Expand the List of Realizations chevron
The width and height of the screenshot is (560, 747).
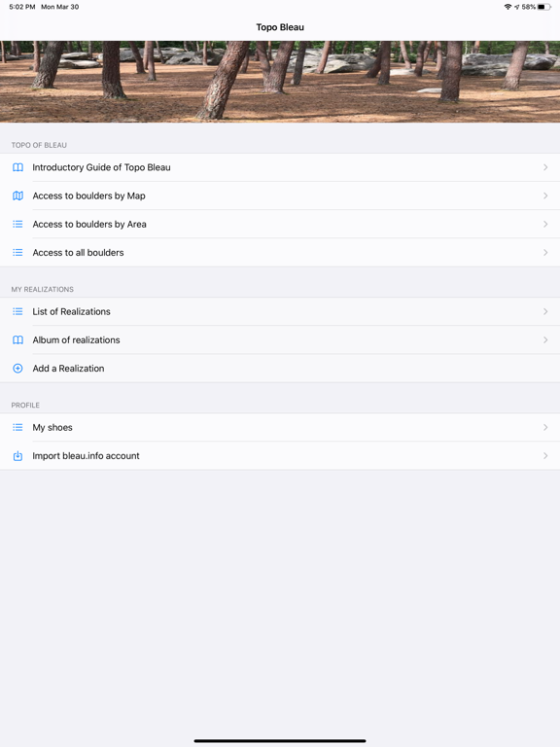click(545, 311)
